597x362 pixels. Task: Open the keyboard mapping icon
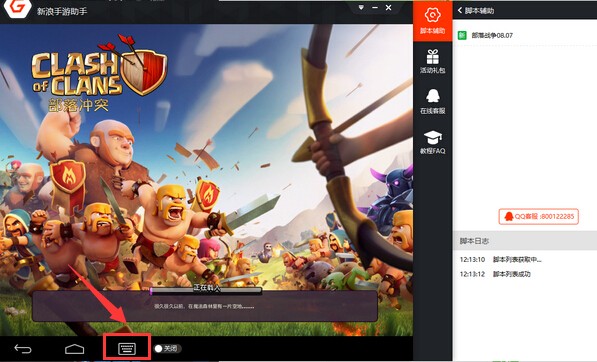[x=127, y=348]
